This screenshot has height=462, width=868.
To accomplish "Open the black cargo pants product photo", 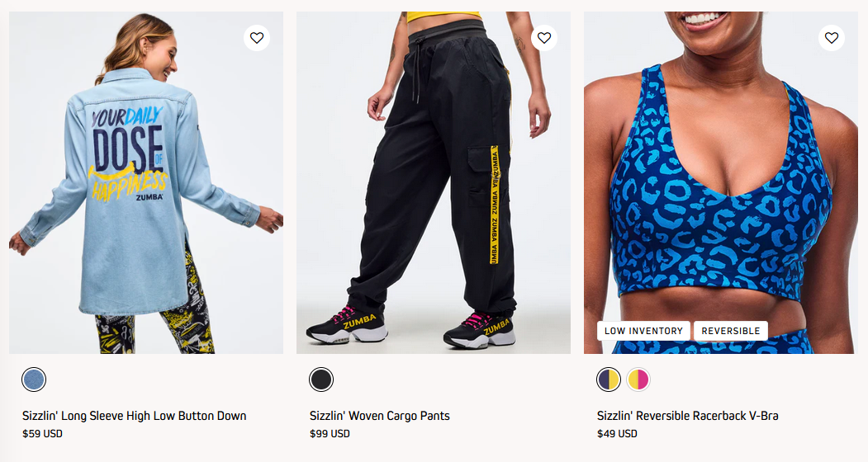I will tap(434, 182).
